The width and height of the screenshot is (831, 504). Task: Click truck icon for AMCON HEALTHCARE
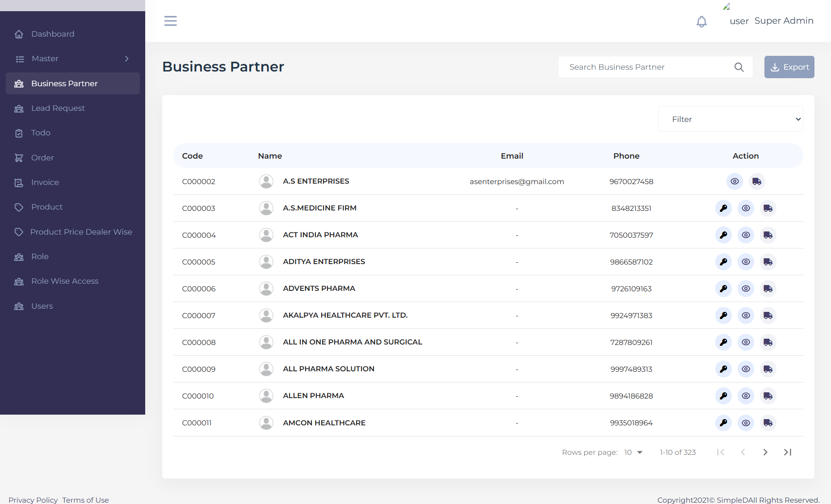pos(768,423)
